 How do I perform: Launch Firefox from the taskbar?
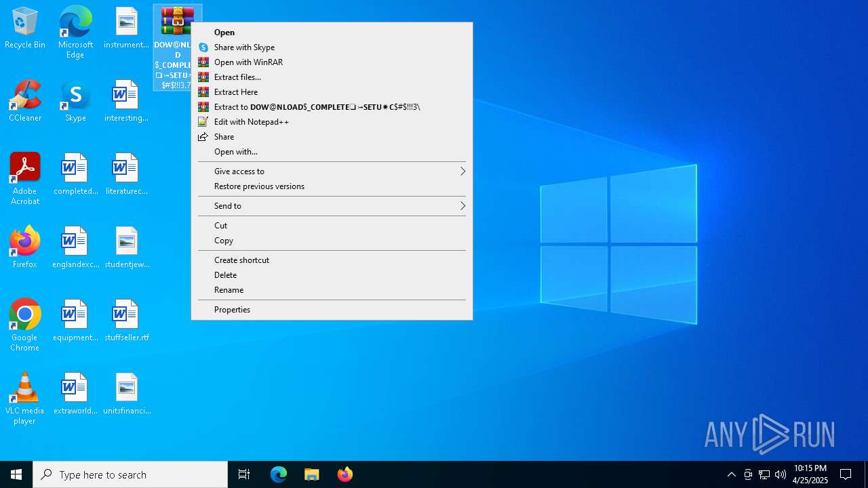[x=345, y=474]
